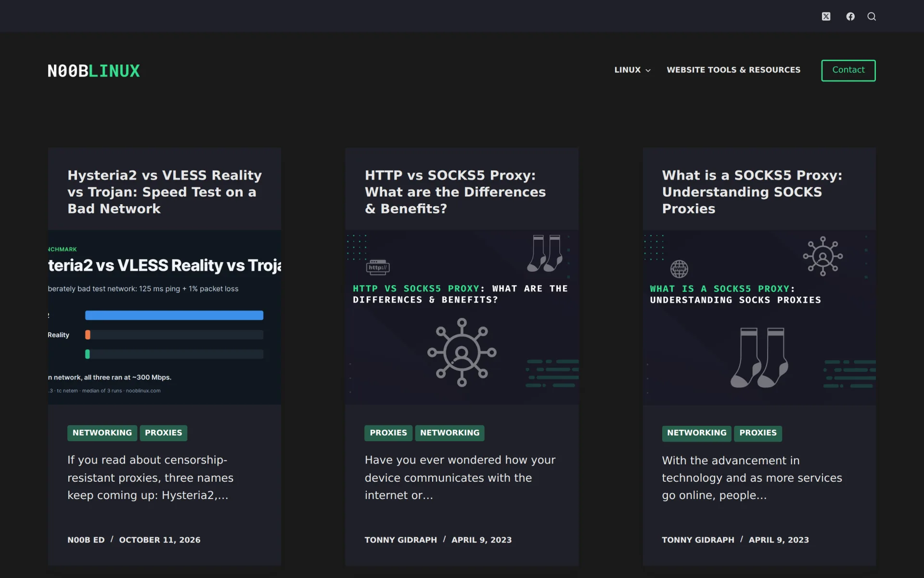Image resolution: width=924 pixels, height=578 pixels.
Task: Click excerpt 'With the advancement in technology'
Action: [x=752, y=477]
